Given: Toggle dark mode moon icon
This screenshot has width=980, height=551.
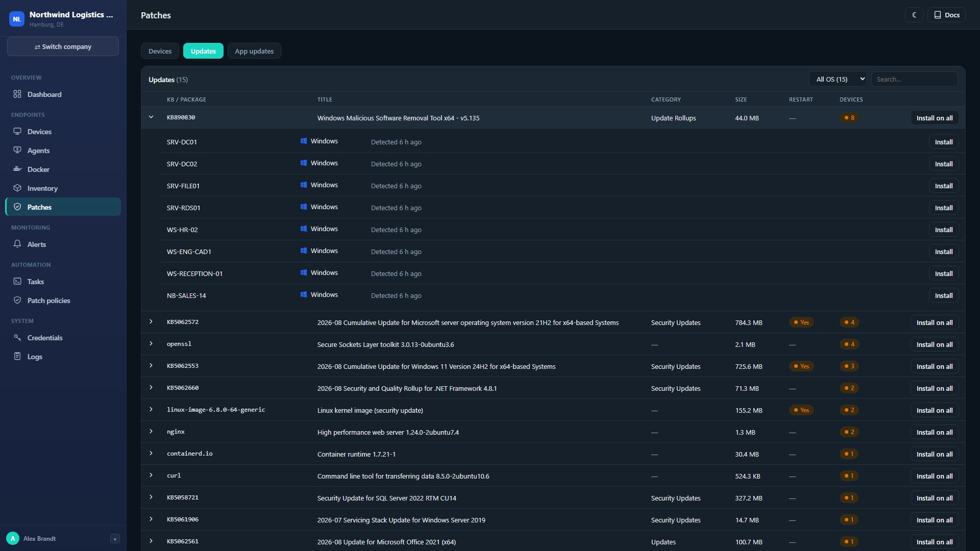Looking at the screenshot, I should (914, 15).
